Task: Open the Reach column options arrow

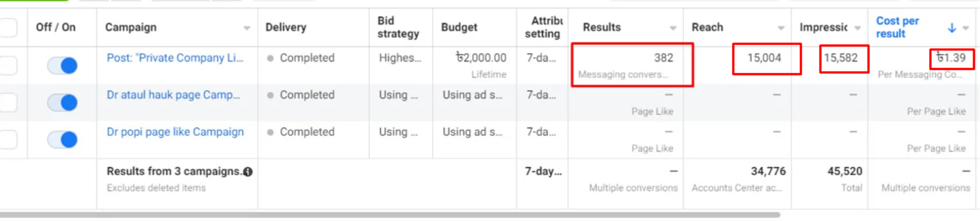Action: click(x=781, y=28)
